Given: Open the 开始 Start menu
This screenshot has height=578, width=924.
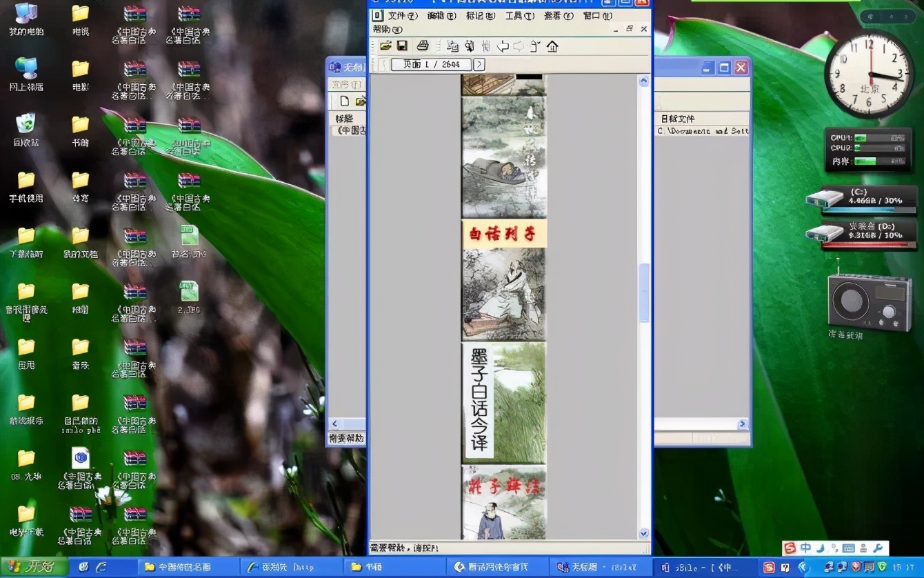Looking at the screenshot, I should pyautogui.click(x=34, y=567).
